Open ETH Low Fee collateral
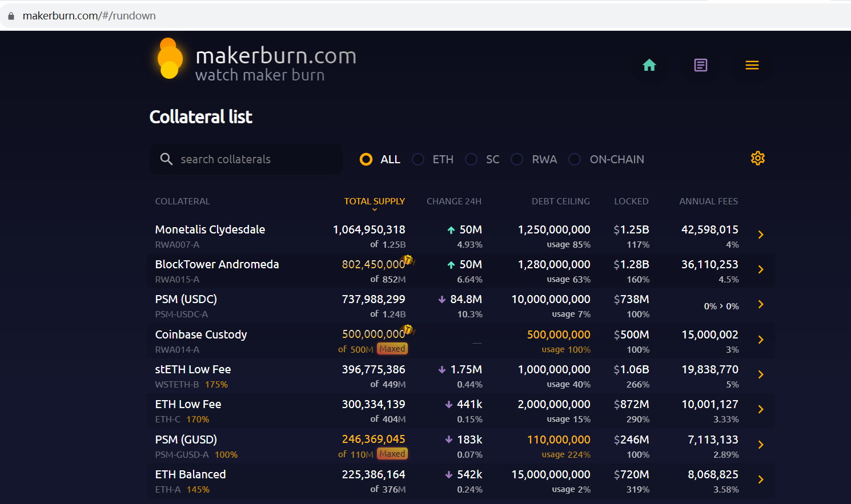Screen dimensions: 851x504 [188, 404]
